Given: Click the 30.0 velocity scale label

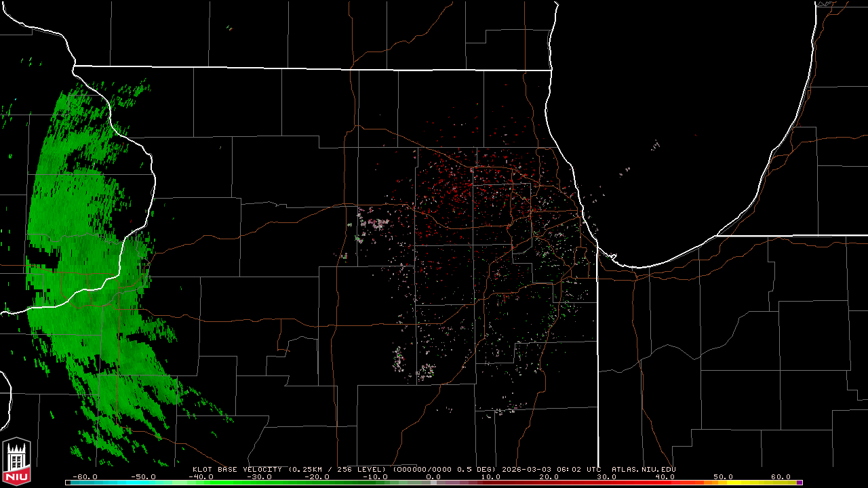Looking at the screenshot, I should pyautogui.click(x=607, y=476).
